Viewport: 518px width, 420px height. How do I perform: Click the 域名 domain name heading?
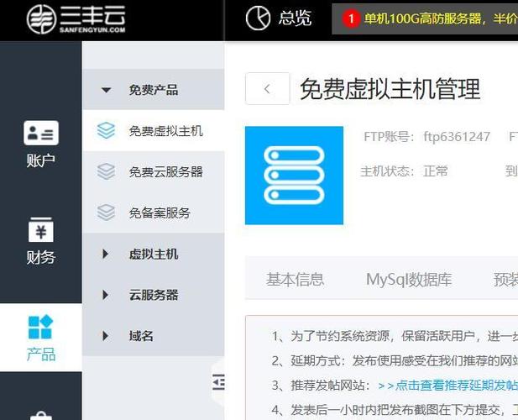(x=141, y=336)
